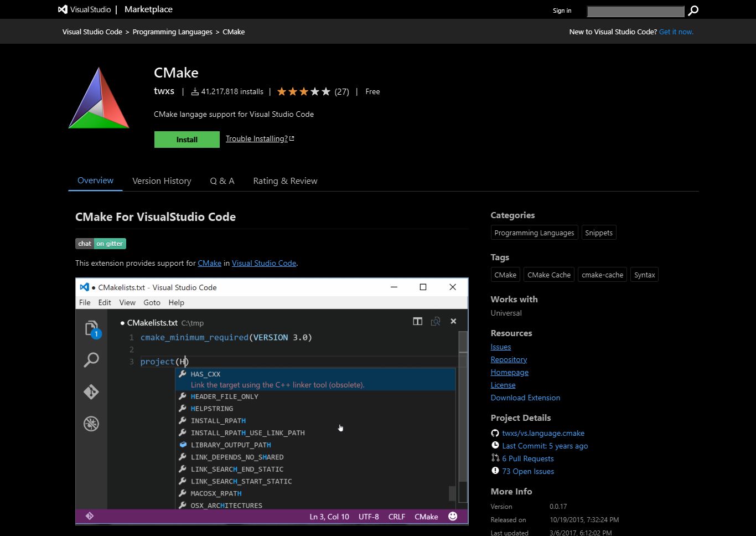Open the Homepage resource link

coord(510,372)
